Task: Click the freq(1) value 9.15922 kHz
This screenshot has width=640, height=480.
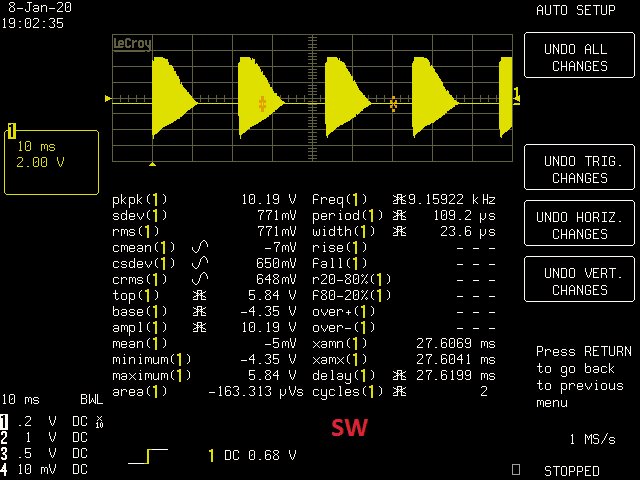Action: pyautogui.click(x=451, y=199)
